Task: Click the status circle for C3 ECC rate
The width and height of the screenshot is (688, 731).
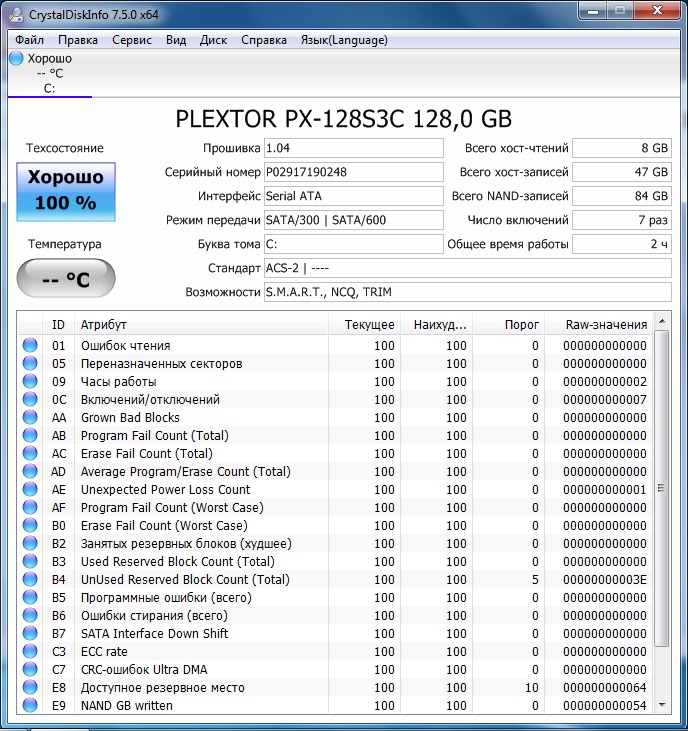Action: click(30, 651)
